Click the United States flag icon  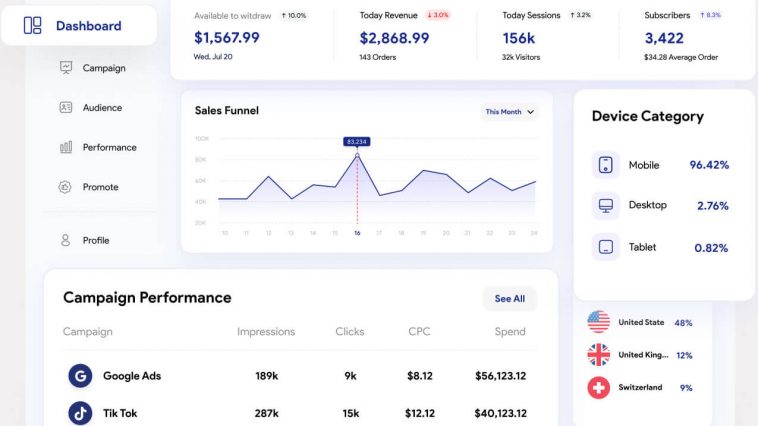point(598,322)
